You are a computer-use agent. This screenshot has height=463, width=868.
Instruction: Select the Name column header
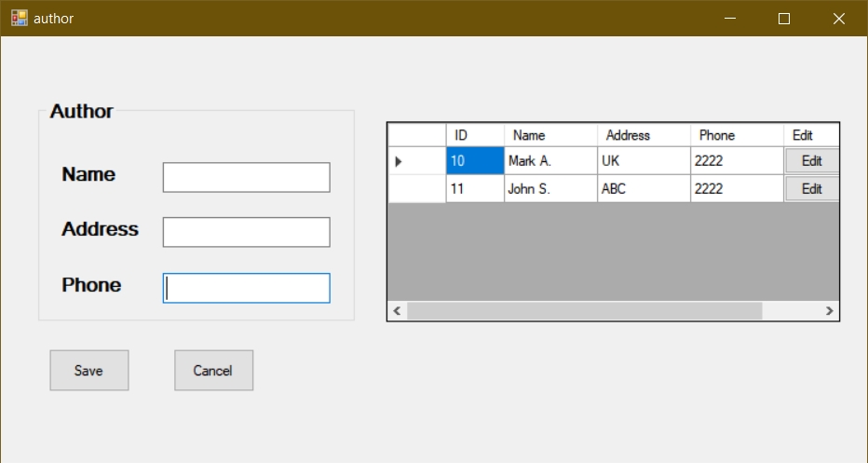[550, 135]
